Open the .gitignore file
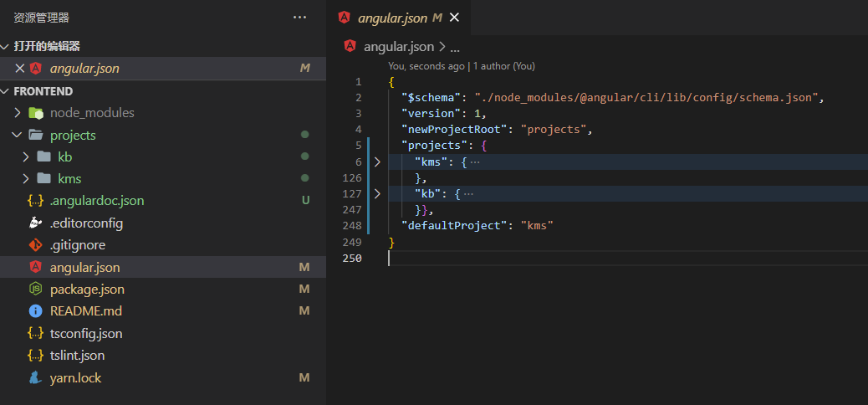The width and height of the screenshot is (868, 405). (x=78, y=245)
